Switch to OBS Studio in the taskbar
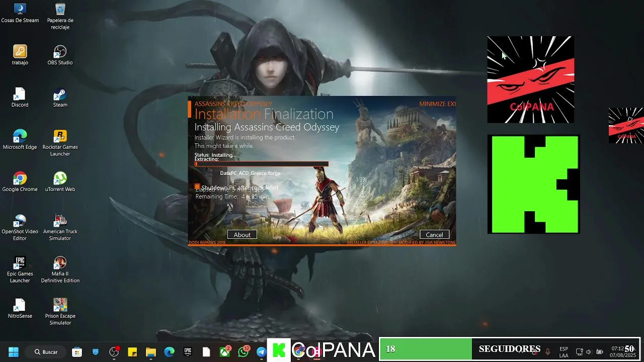 pyautogui.click(x=114, y=352)
